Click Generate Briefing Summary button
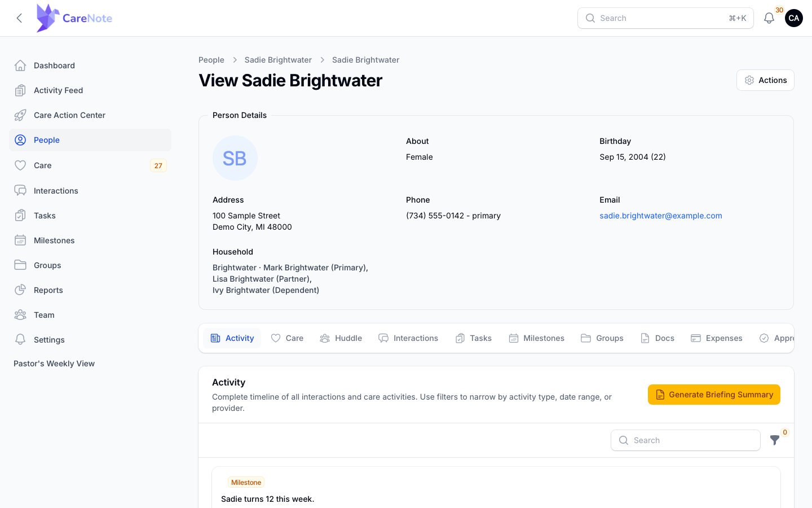The image size is (812, 508). coord(714,395)
